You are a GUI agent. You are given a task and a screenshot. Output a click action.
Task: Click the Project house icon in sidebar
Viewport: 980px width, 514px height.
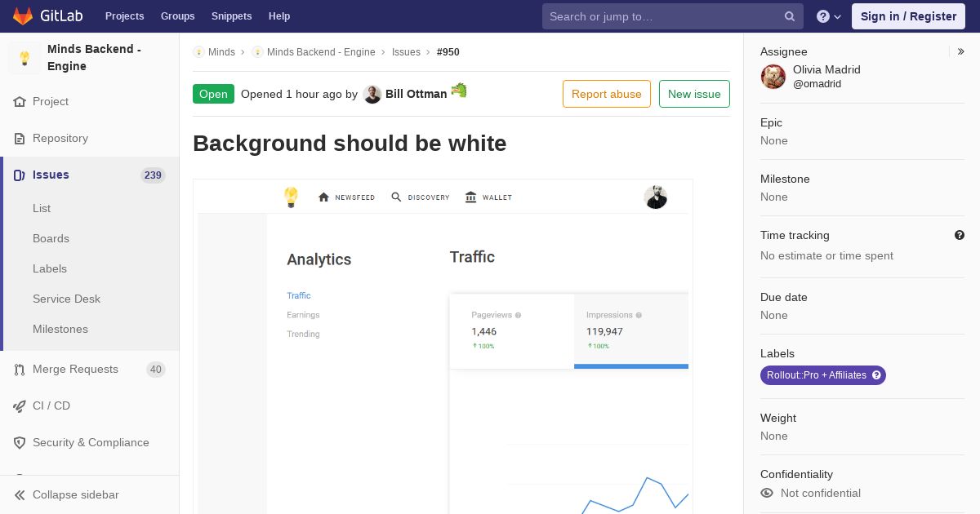[x=20, y=102]
